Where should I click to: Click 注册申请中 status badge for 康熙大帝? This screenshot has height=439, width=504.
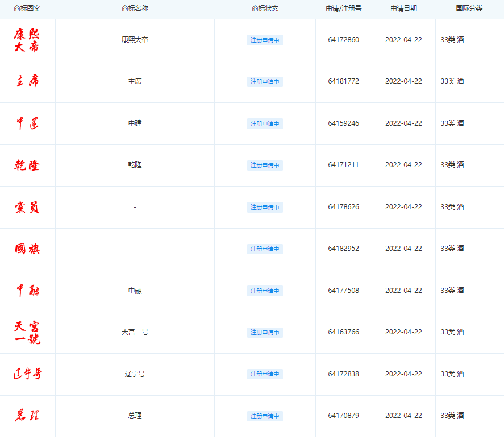coord(265,40)
